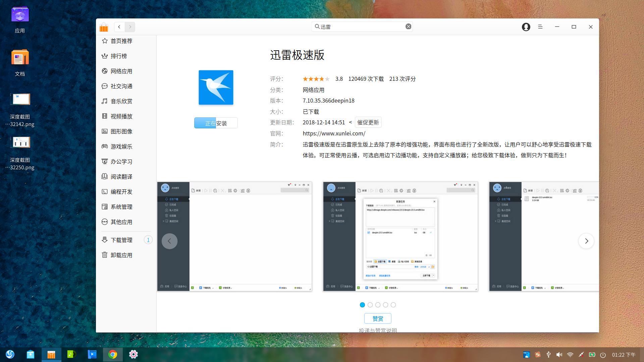Go back using the navigation arrow

(x=119, y=27)
